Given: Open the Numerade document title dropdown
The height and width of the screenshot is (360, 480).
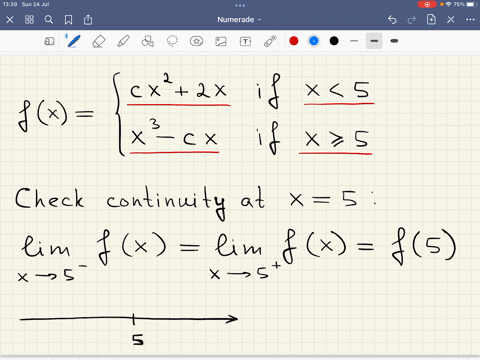Looking at the screenshot, I should 239,20.
